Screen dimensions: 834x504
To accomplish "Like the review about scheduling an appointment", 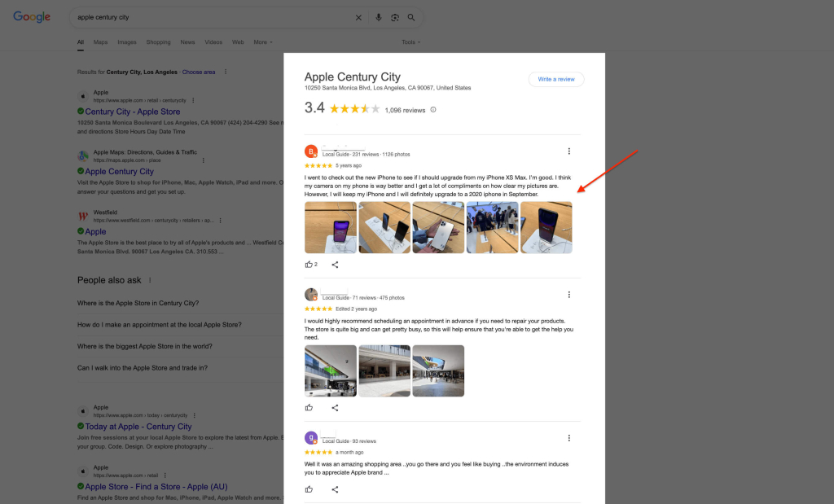I will (309, 408).
